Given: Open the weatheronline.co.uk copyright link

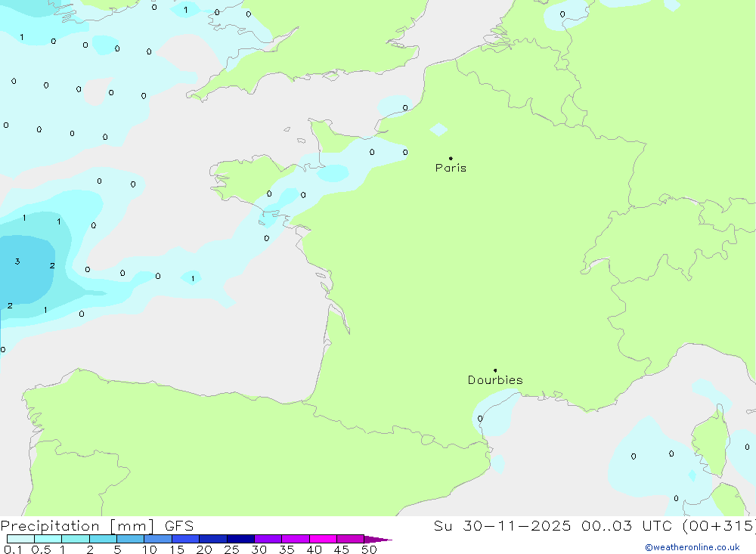Looking at the screenshot, I should tap(692, 547).
